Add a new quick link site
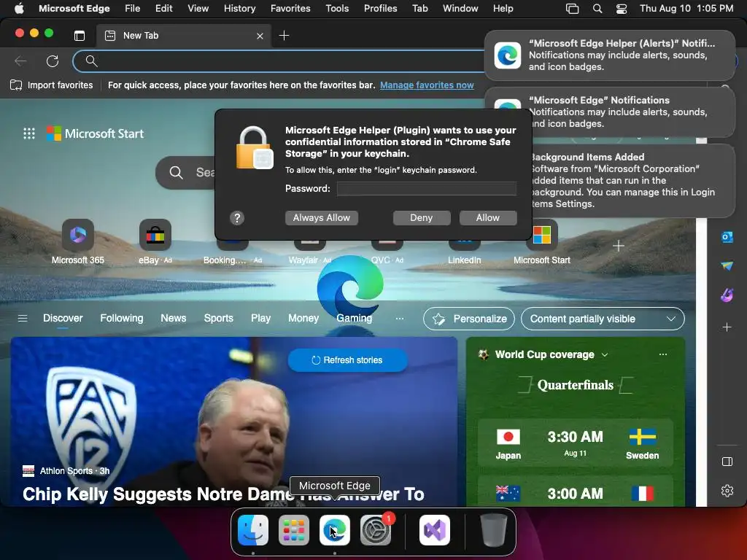 [x=619, y=246]
